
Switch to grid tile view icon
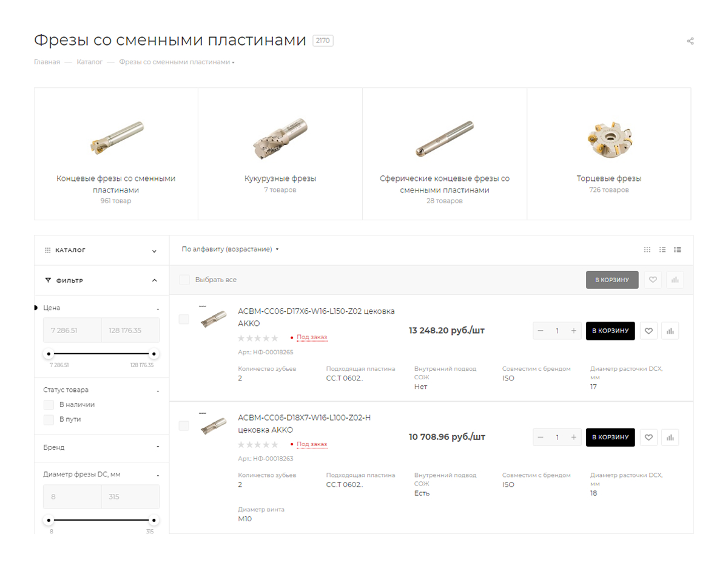point(647,249)
